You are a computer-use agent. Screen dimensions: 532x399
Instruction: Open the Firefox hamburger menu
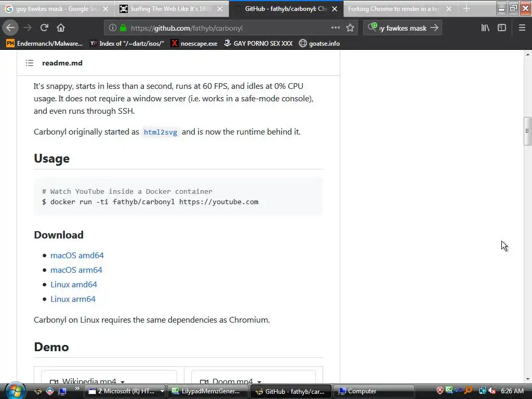tap(522, 28)
